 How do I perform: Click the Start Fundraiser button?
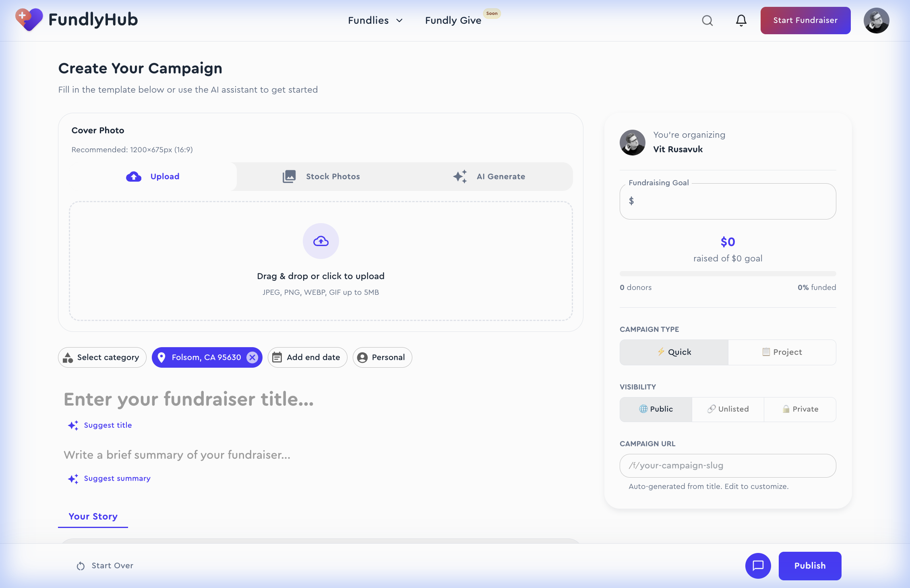tap(805, 20)
